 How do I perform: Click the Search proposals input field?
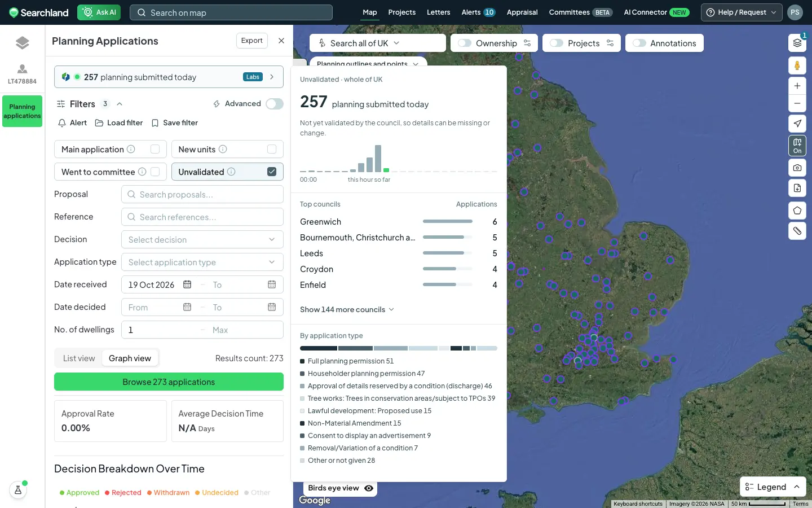tap(202, 194)
